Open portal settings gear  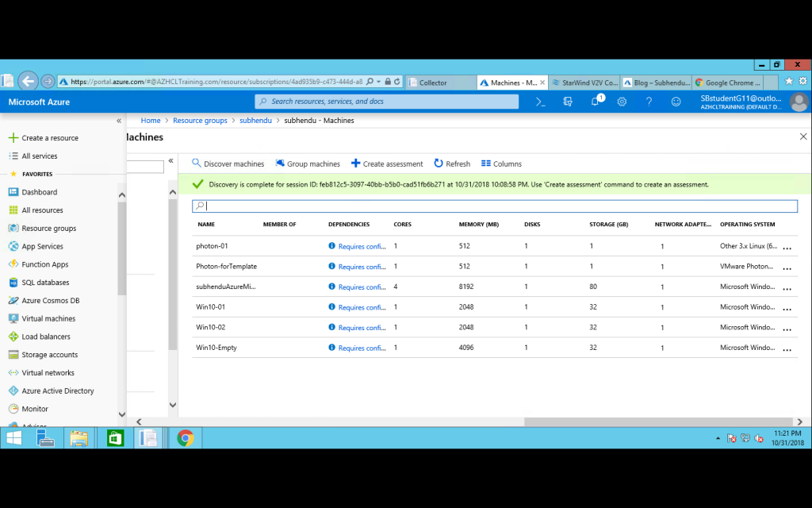(622, 102)
